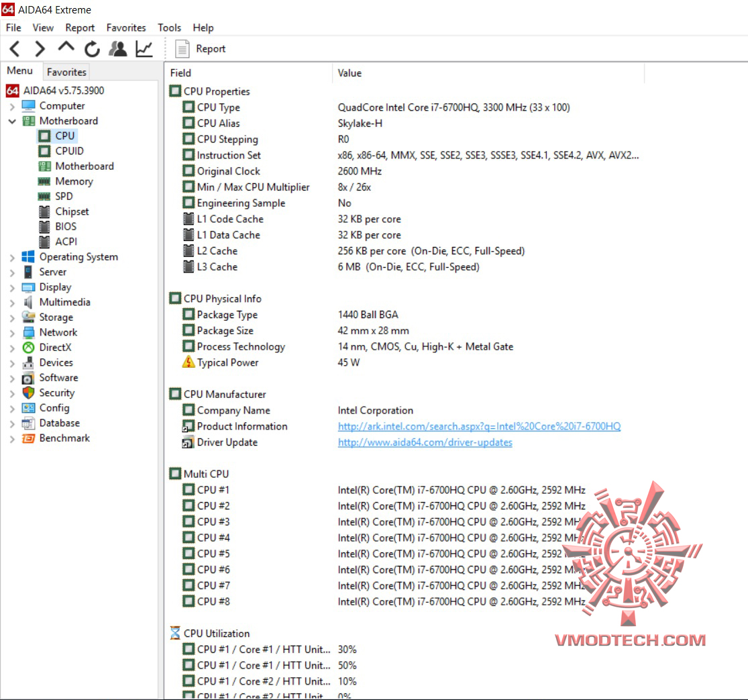Screen dimensions: 748x700
Task: Click the graph icon on the toolbar
Action: point(143,48)
